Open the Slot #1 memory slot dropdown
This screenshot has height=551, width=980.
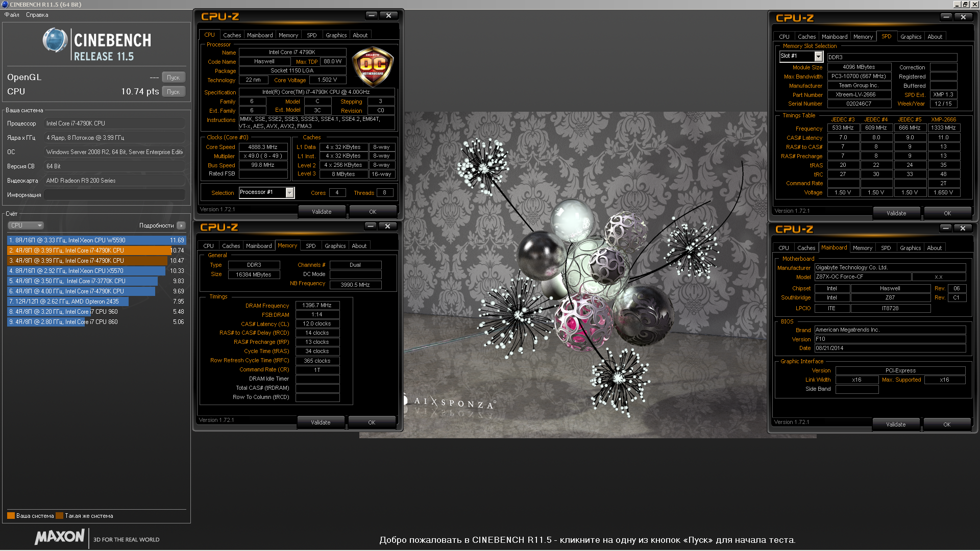pyautogui.click(x=818, y=56)
